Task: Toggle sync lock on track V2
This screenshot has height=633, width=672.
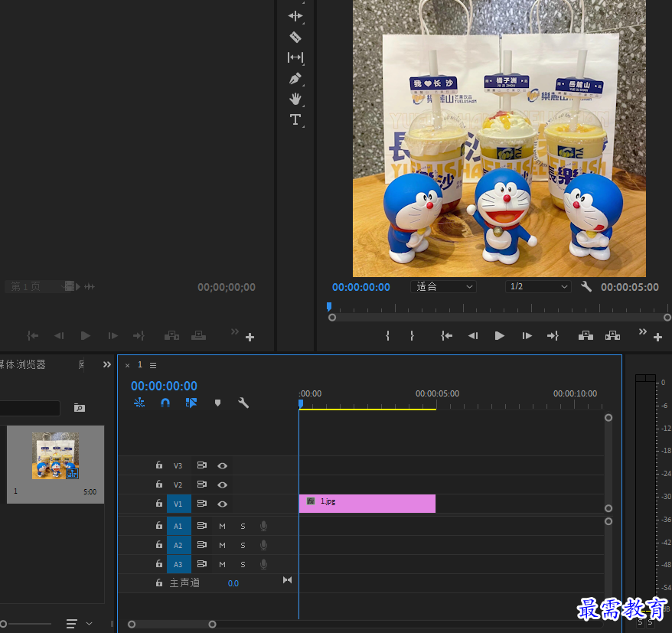Action: [x=201, y=485]
